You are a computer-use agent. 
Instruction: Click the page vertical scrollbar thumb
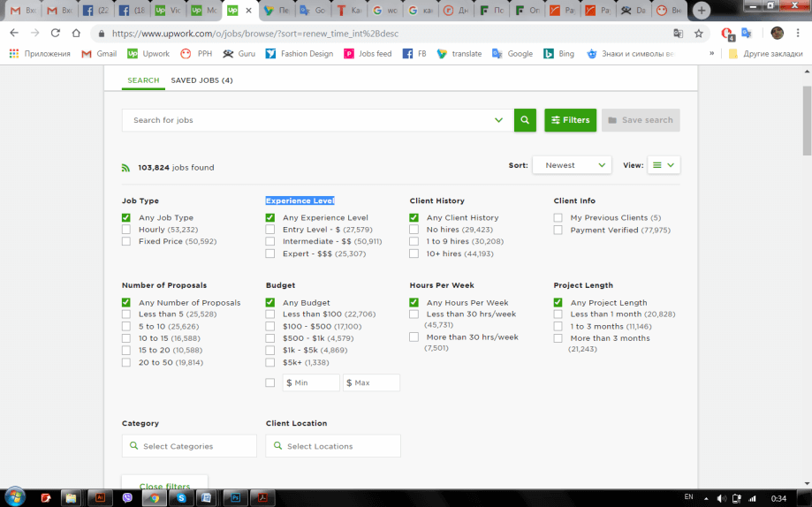click(x=807, y=121)
